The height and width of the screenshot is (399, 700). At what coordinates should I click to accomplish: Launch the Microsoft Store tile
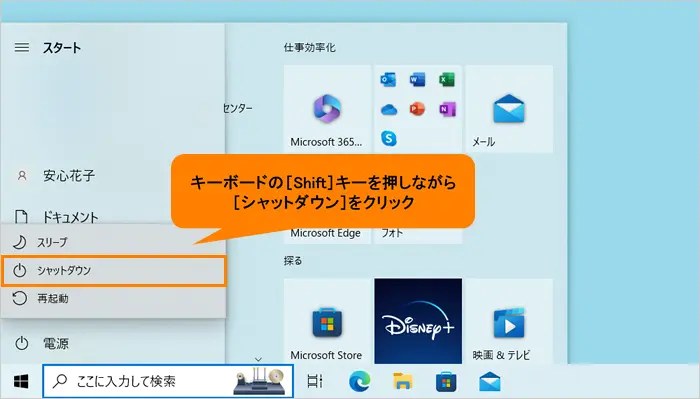point(327,321)
